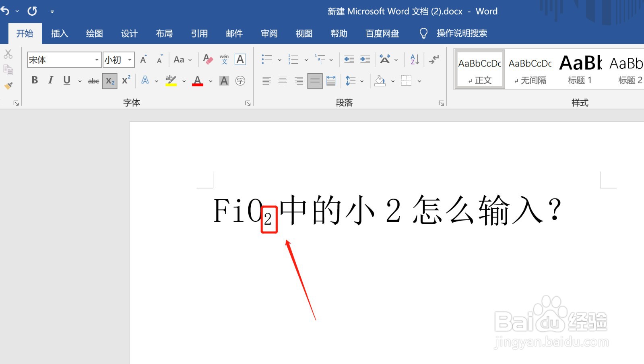This screenshot has height=364, width=644.
Task: Open the Aa Change Case menu
Action: (183, 60)
